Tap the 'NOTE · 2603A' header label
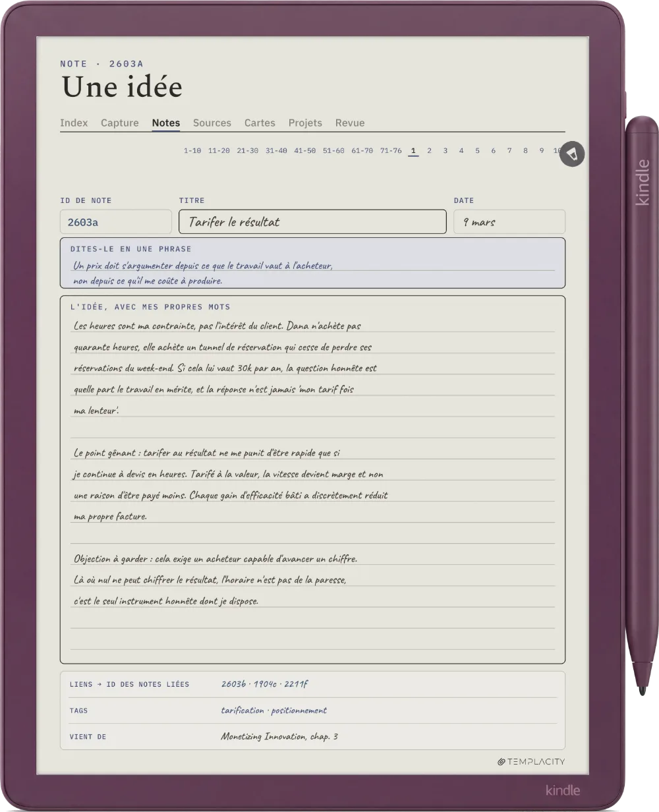This screenshot has width=659, height=812. tap(101, 64)
